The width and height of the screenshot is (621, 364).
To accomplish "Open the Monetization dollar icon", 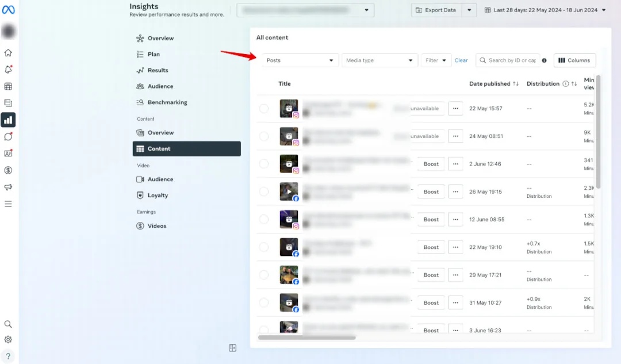I will tap(8, 170).
